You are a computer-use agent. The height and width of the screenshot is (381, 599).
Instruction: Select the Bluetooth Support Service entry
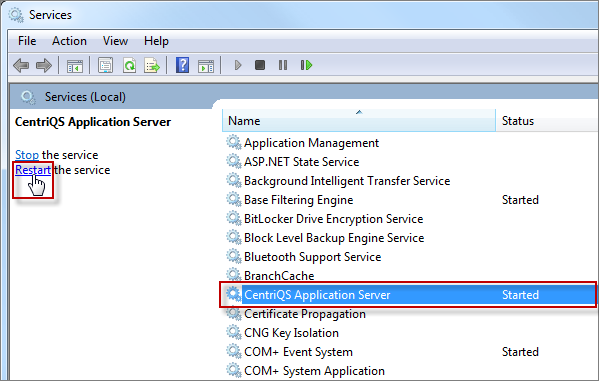pyautogui.click(x=312, y=257)
